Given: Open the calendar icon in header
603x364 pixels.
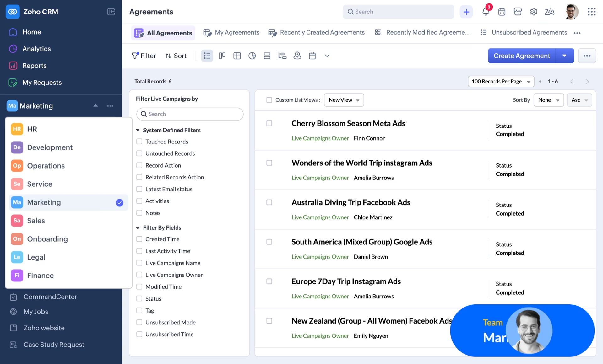Looking at the screenshot, I should click(502, 12).
